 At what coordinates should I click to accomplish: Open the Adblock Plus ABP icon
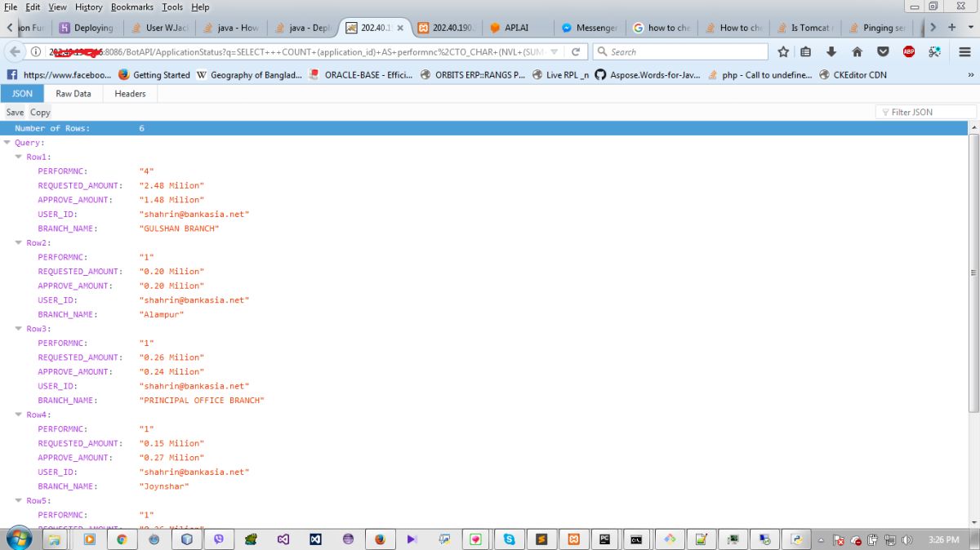909,51
